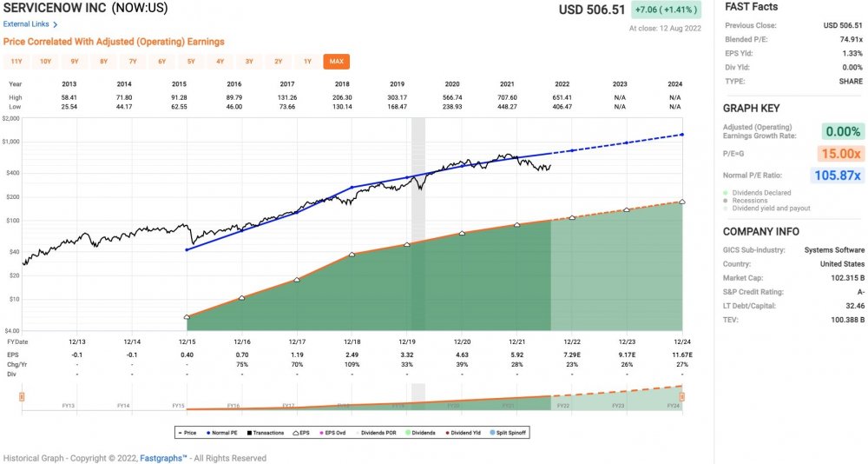This screenshot has width=868, height=464.
Task: Toggle Transactions in the chart legend
Action: point(266,433)
